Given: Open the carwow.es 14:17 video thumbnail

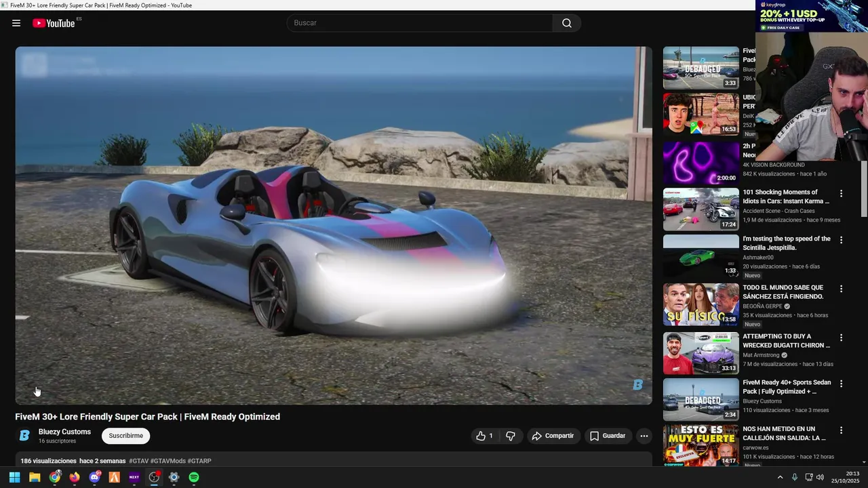Looking at the screenshot, I should click(701, 445).
